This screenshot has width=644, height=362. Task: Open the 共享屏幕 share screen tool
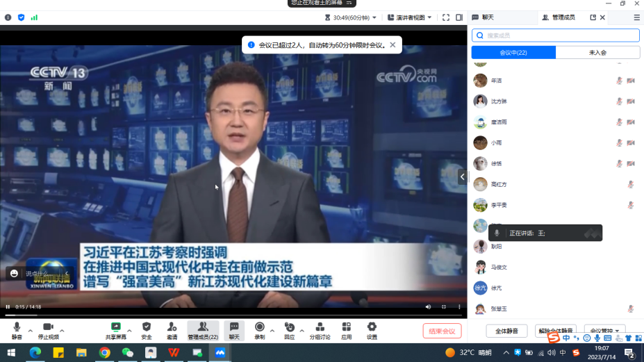tap(116, 330)
